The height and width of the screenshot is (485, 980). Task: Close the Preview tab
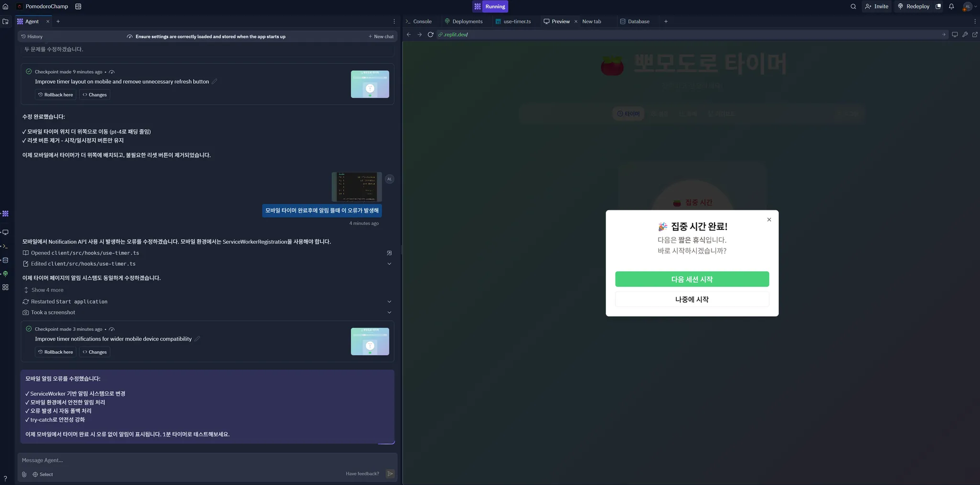tap(576, 22)
